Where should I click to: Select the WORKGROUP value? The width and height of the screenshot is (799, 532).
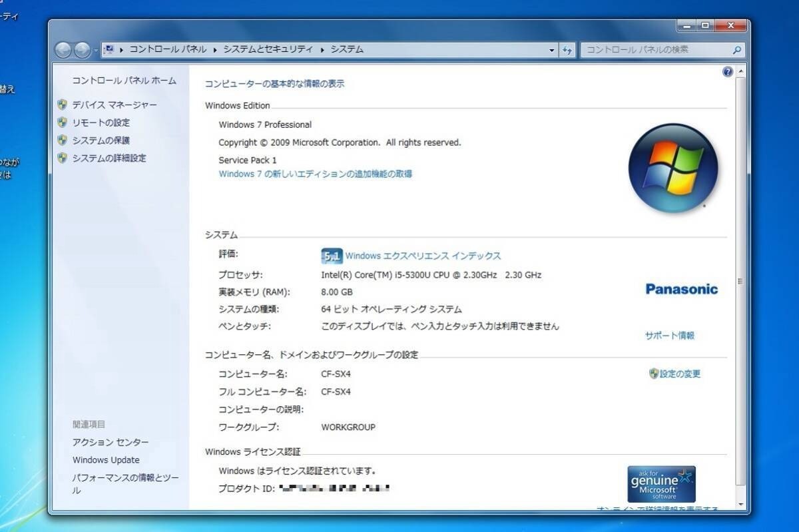(x=348, y=427)
